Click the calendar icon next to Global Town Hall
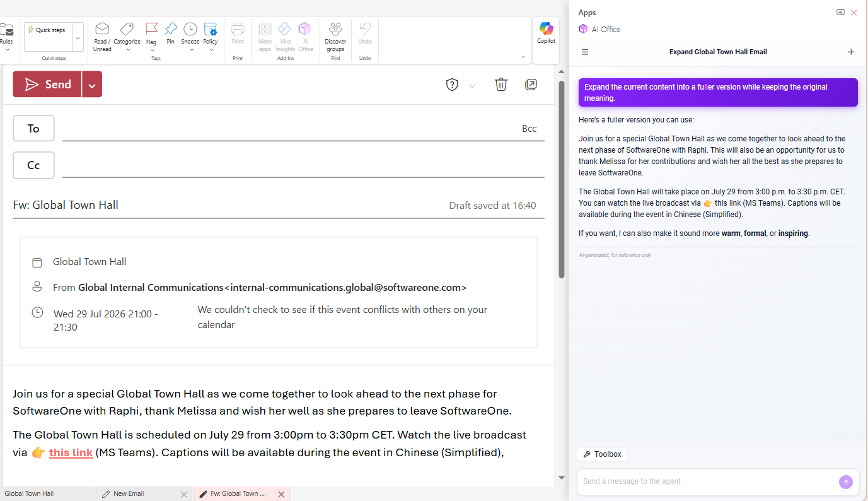 click(x=37, y=262)
